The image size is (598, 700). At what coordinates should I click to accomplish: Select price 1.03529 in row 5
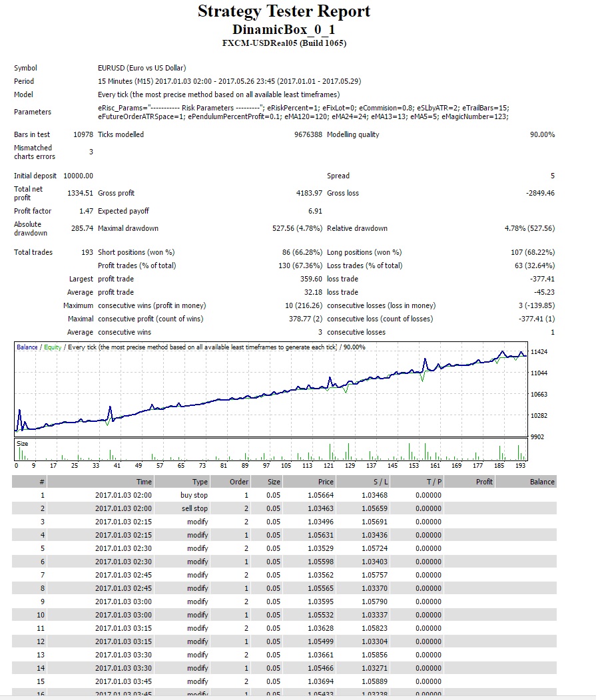coord(321,548)
